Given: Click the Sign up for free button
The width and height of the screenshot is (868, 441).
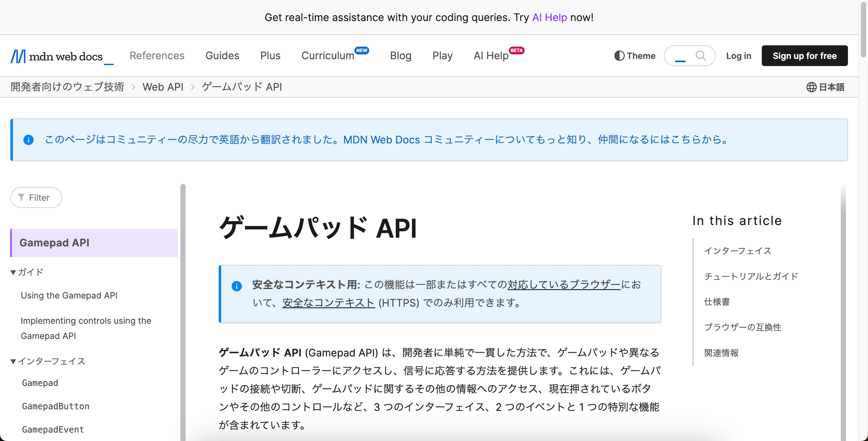Looking at the screenshot, I should (x=804, y=56).
